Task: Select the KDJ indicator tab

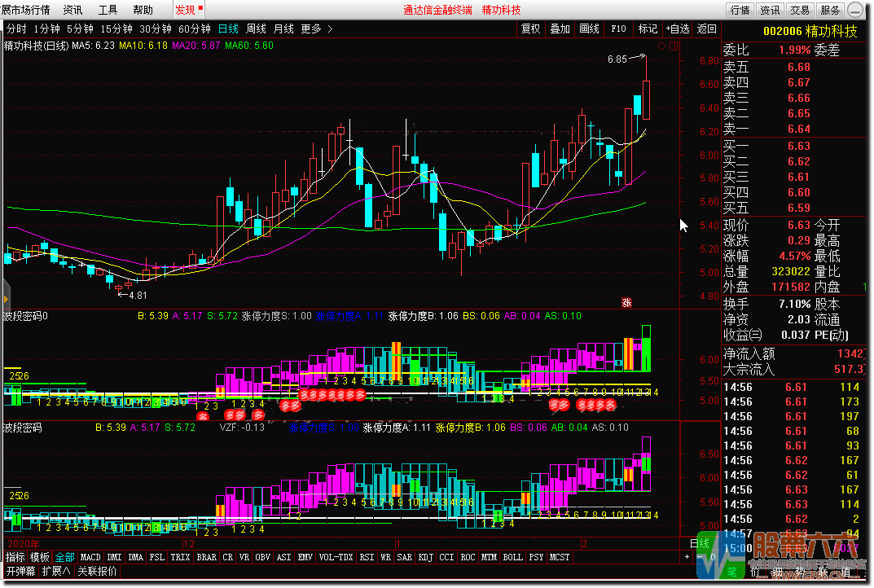Action: point(425,558)
